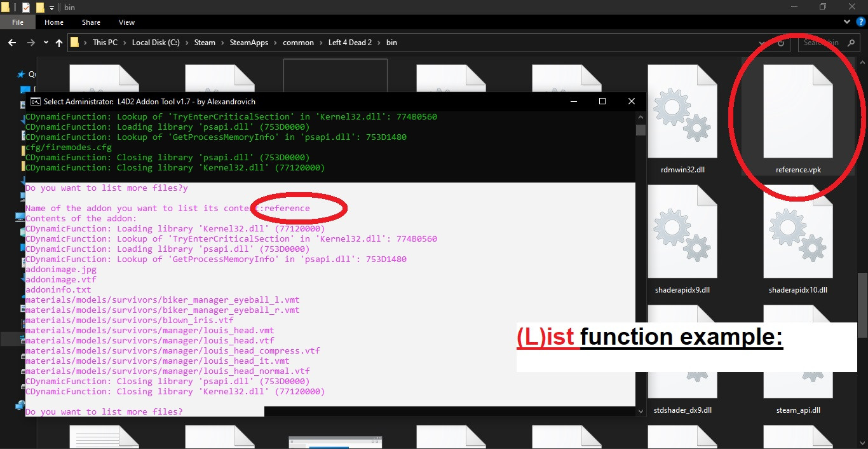Click the 'blown_iris.vtf' console line
This screenshot has height=449, width=868.
[x=130, y=321]
